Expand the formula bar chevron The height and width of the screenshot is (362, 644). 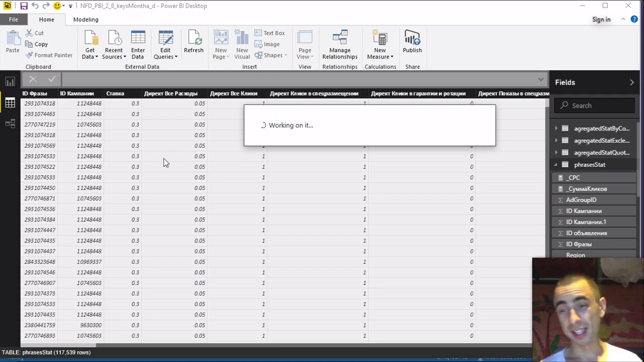540,79
